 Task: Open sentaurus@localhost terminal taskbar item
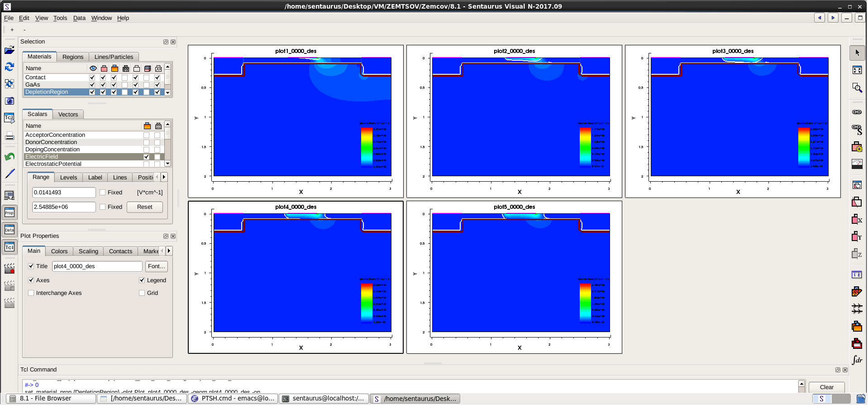pyautogui.click(x=324, y=399)
